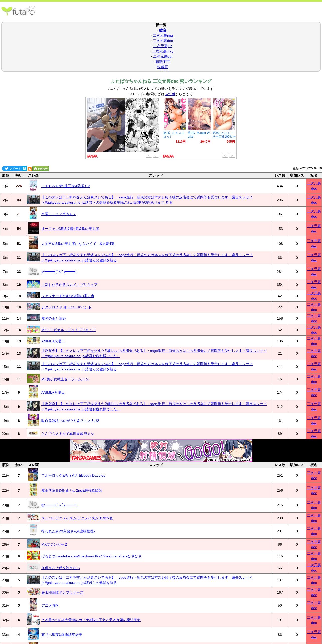Screen dimensions: 322x644
Task: Open thread 人間不信&陰の実力者になりたくて！&文豪4期
Action: (78, 244)
